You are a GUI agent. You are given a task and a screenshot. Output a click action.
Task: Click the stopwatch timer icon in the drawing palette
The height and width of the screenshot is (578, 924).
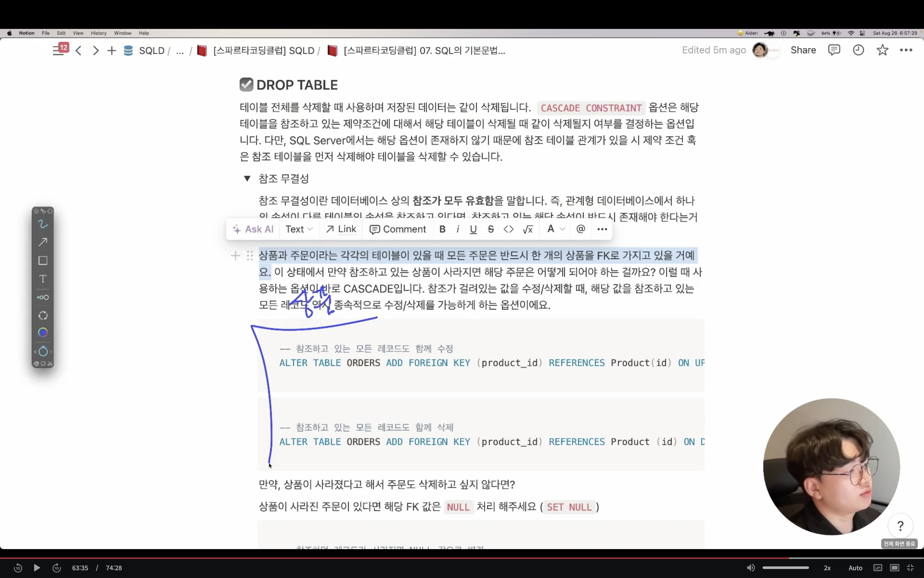point(43,351)
